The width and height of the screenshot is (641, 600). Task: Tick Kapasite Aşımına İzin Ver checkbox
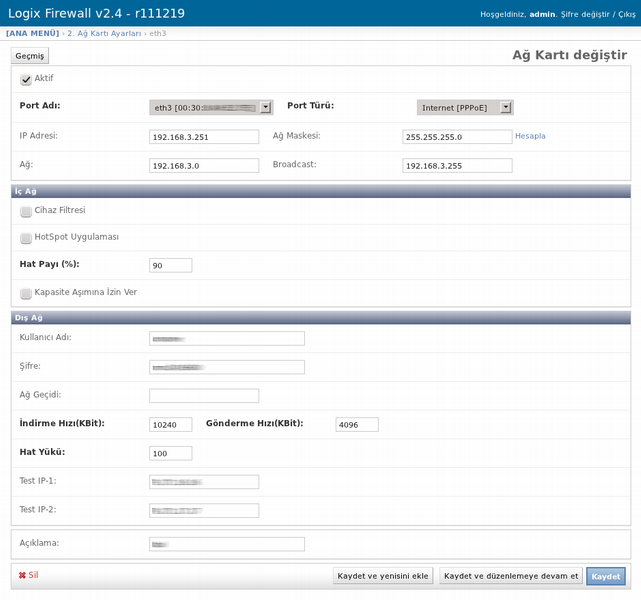tap(26, 293)
